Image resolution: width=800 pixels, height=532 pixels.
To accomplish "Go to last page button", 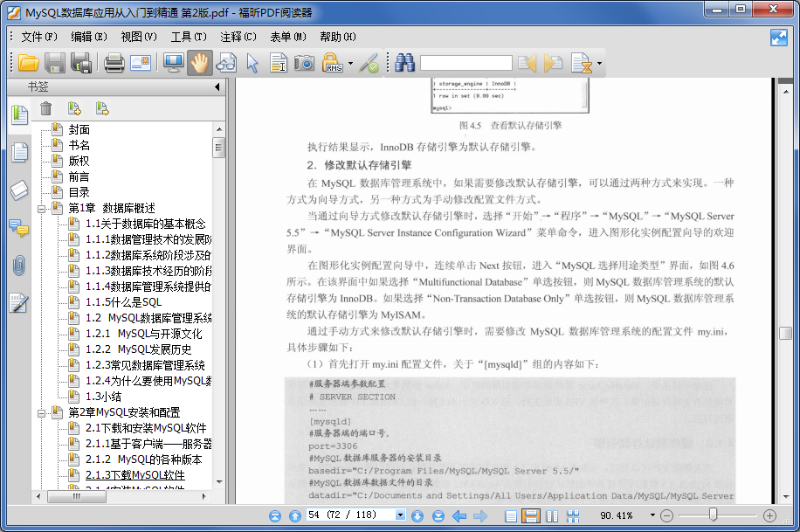I will (438, 516).
